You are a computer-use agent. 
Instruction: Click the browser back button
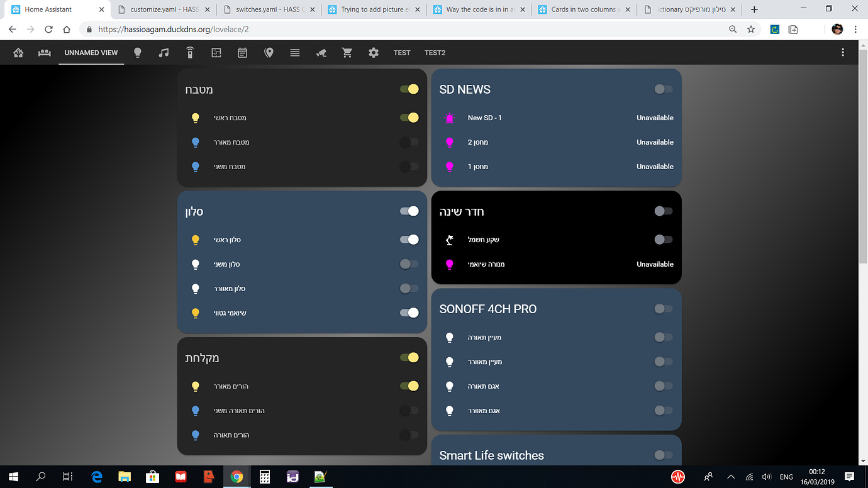pos(12,29)
